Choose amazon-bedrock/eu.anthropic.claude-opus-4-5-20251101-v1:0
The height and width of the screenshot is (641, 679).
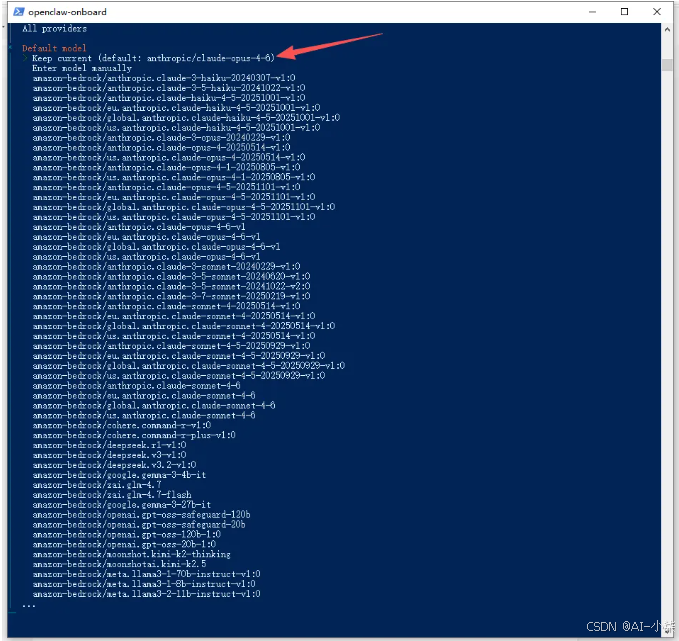coord(174,197)
